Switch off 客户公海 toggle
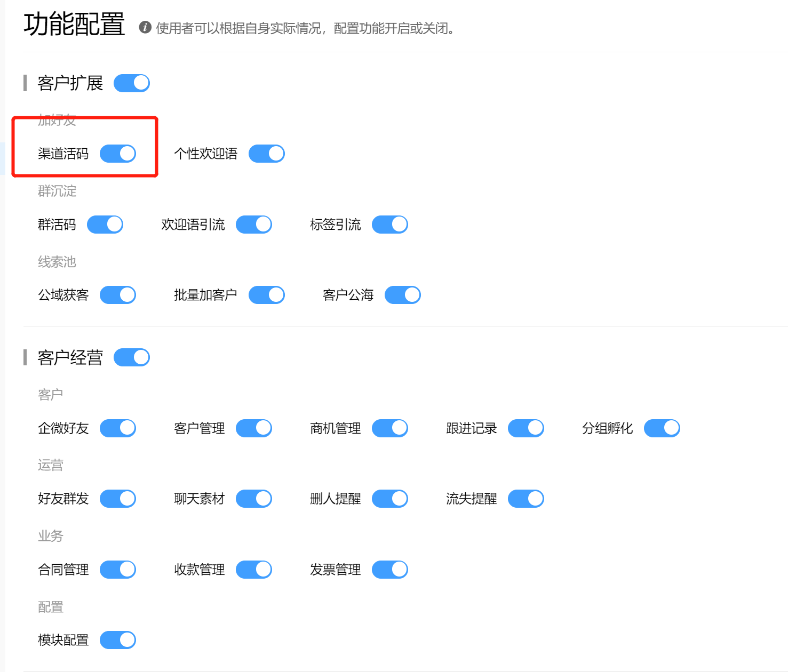Viewport: 788px width, 672px height. coord(403,295)
